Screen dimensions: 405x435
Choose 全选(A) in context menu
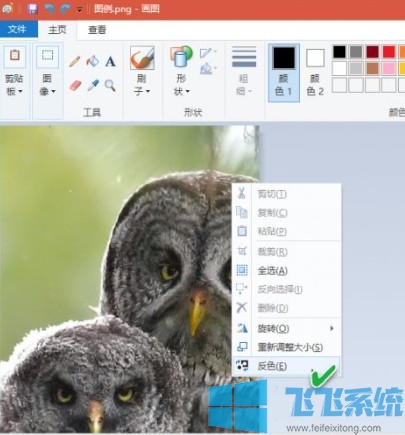point(287,270)
